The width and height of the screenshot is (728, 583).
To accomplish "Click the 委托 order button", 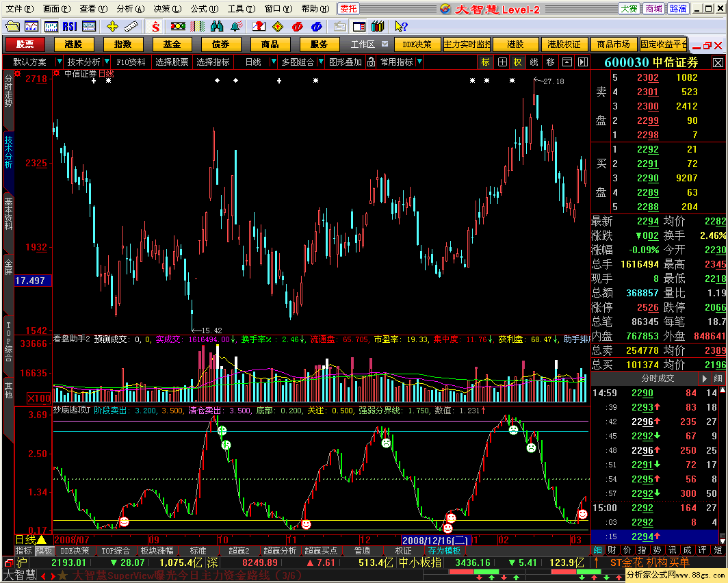I will (349, 9).
